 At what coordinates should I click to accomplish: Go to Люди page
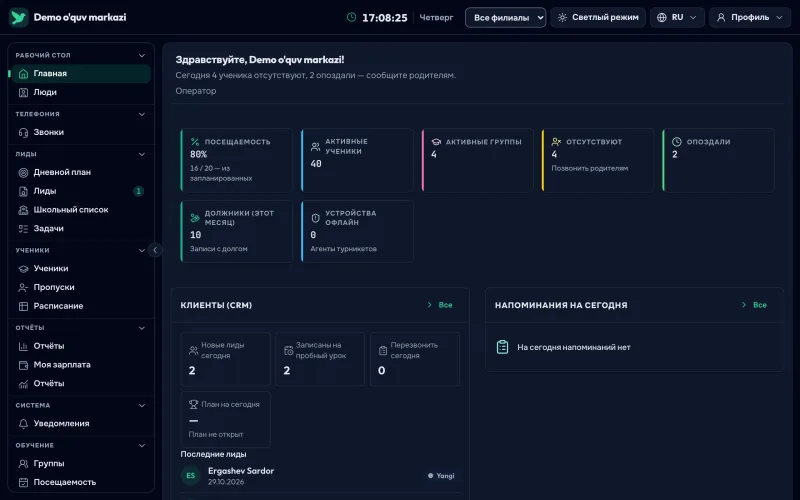(81, 92)
